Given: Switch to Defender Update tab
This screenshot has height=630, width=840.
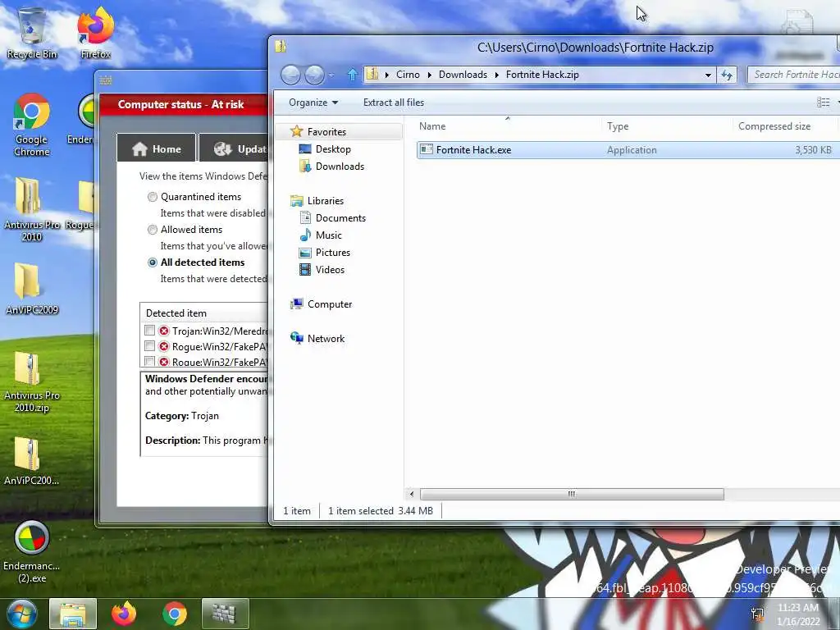Looking at the screenshot, I should point(235,148).
